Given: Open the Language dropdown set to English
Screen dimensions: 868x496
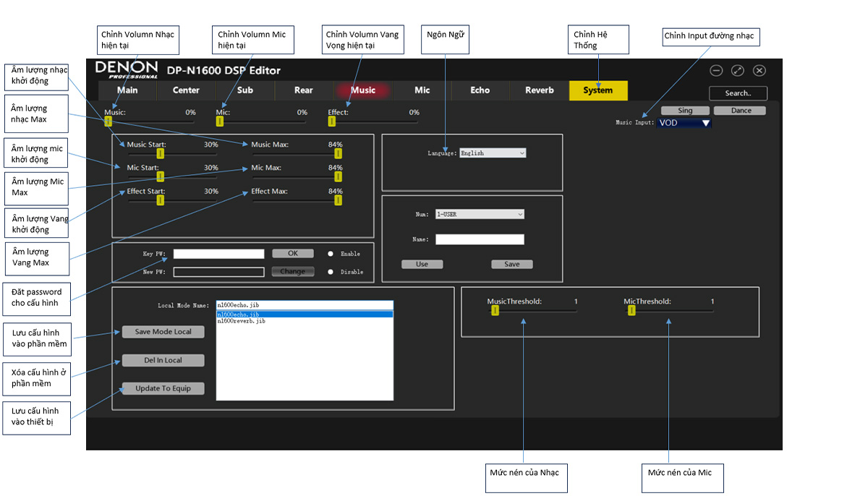Looking at the screenshot, I should (493, 153).
